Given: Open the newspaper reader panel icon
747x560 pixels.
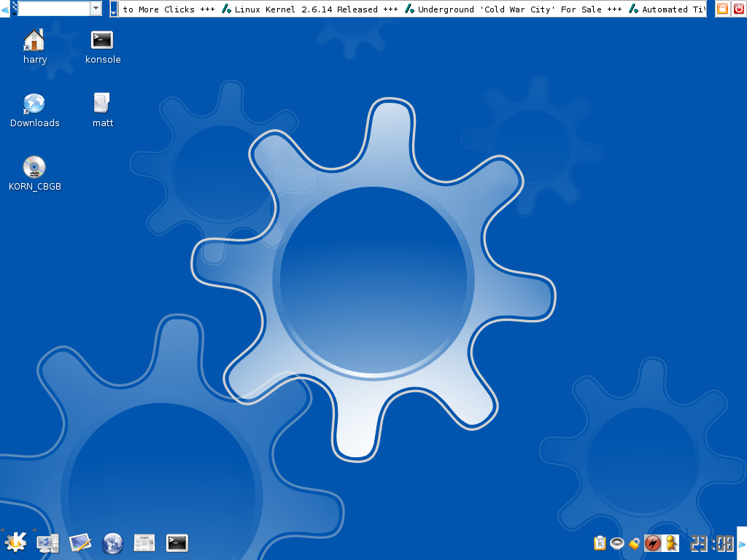Looking at the screenshot, I should point(144,542).
